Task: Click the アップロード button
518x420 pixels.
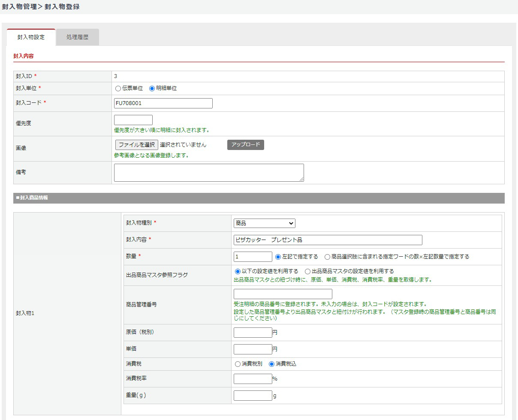Action: click(245, 145)
